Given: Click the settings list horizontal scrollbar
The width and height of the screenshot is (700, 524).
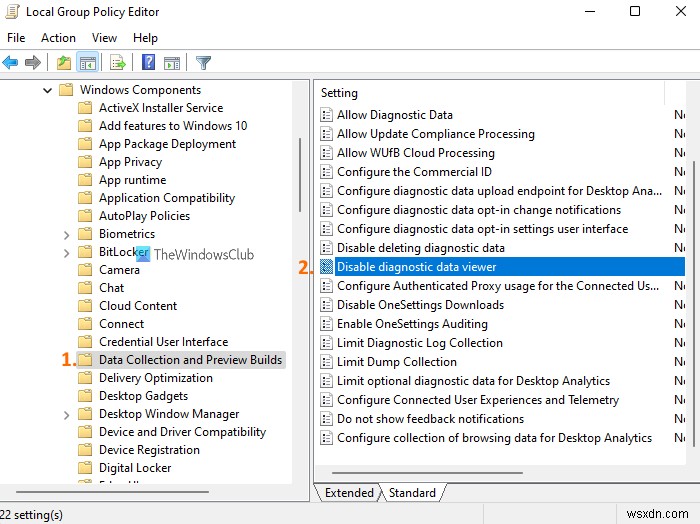Looking at the screenshot, I should click(427, 472).
